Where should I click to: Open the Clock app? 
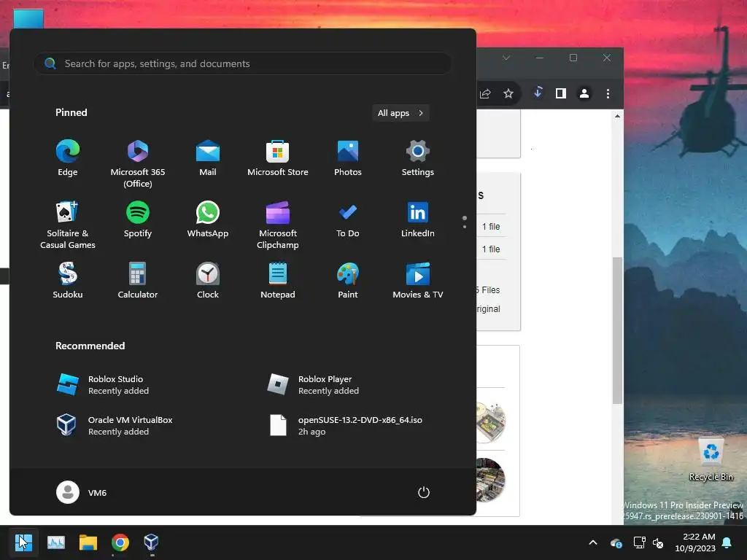point(208,281)
